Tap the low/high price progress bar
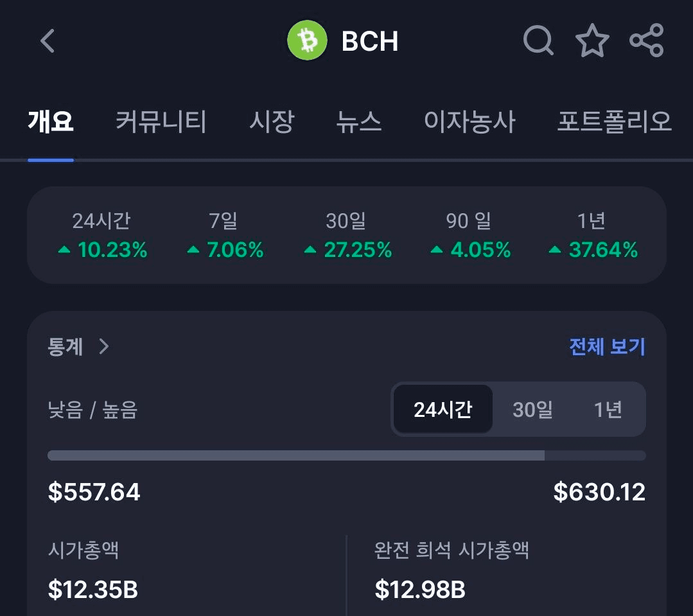The width and height of the screenshot is (693, 616). point(347,455)
